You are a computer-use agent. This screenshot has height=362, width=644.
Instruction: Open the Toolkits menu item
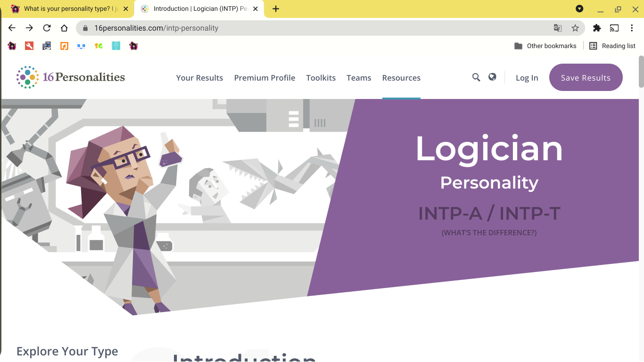coord(321,78)
